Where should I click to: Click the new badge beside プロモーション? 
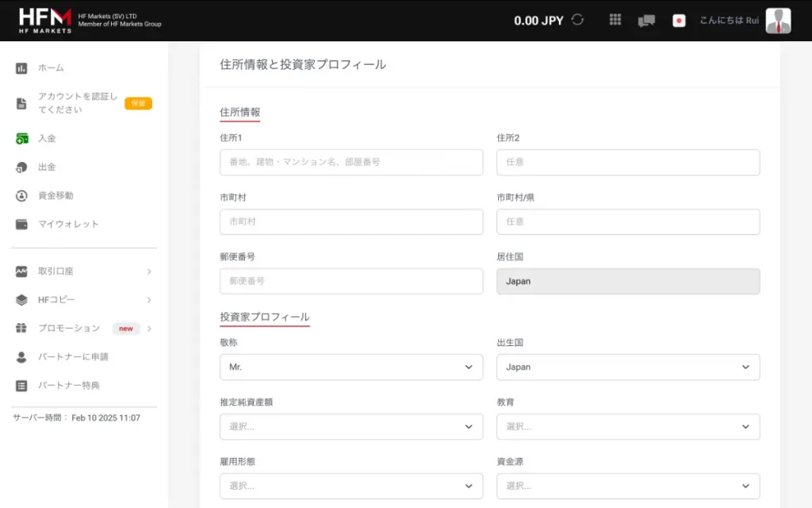(126, 329)
